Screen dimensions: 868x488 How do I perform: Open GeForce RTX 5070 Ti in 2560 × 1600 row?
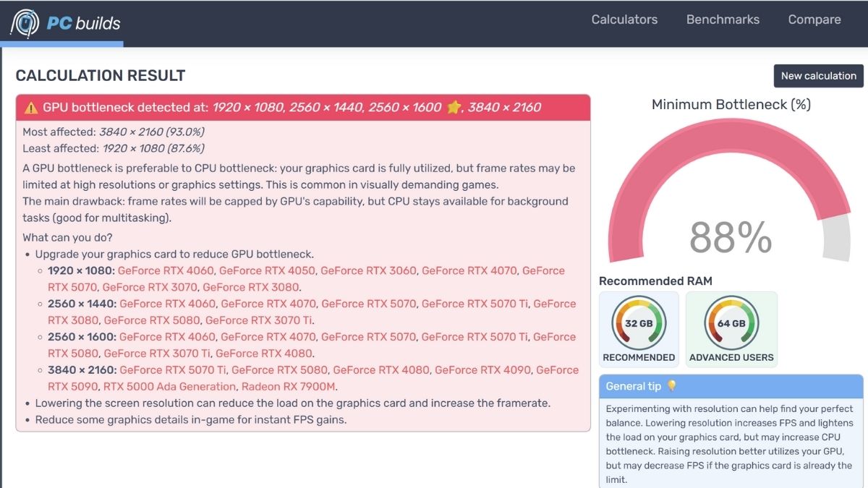[475, 337]
